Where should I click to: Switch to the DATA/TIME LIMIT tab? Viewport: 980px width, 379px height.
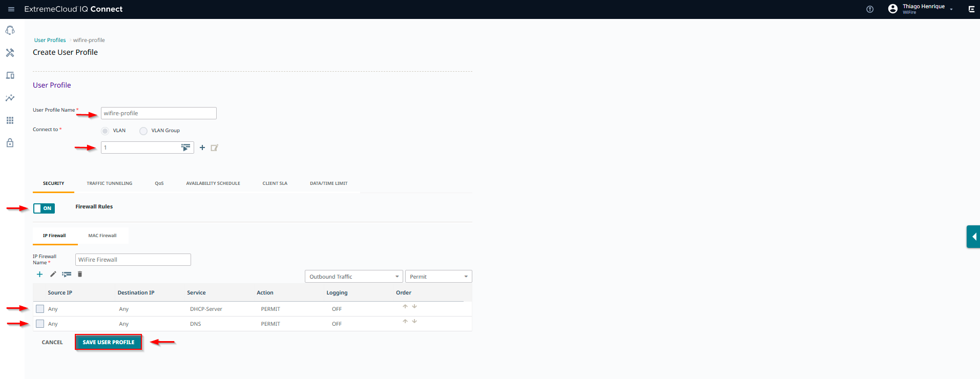point(329,183)
